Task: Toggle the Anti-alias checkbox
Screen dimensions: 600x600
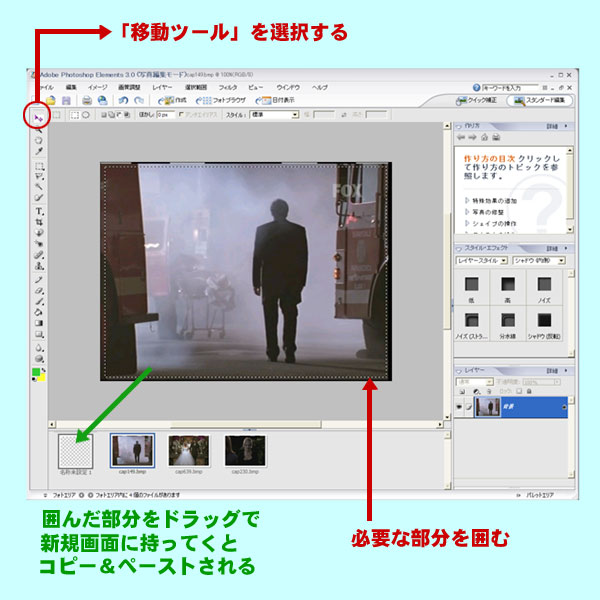Action: tap(181, 114)
